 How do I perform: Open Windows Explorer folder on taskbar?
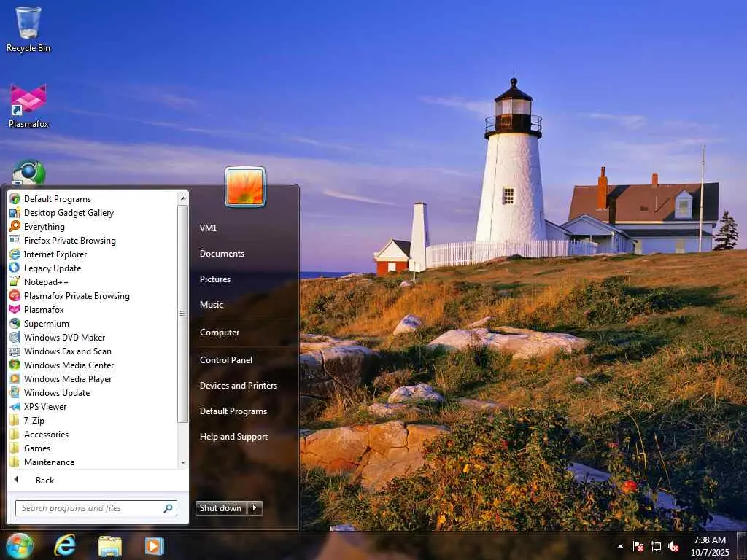(109, 545)
